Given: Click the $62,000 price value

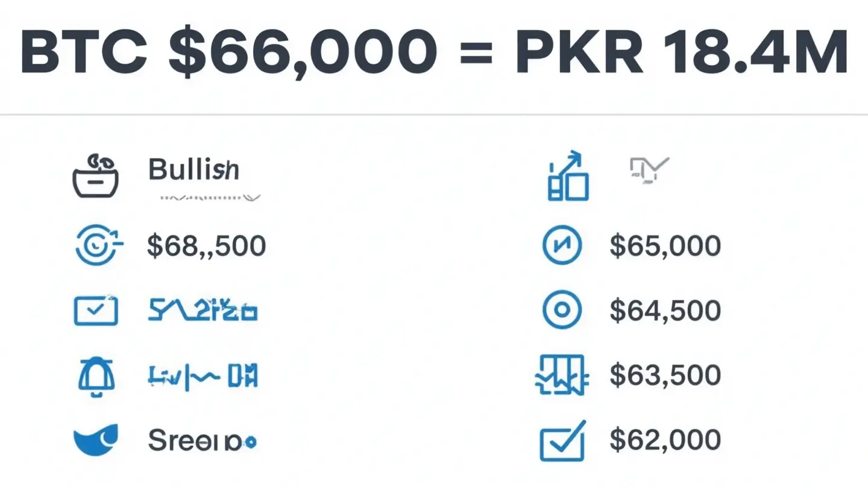Looking at the screenshot, I should coord(665,440).
